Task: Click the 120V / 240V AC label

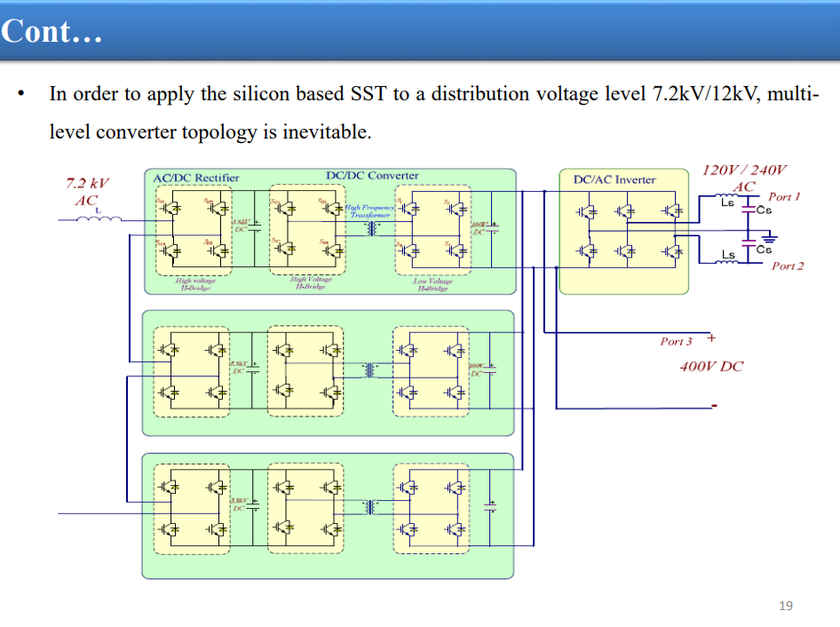Action: pos(744,179)
